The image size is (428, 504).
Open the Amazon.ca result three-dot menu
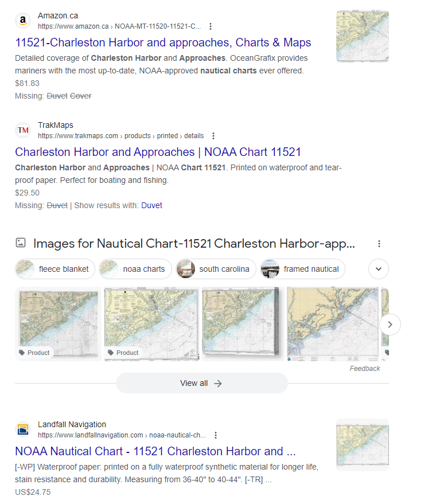point(211,26)
